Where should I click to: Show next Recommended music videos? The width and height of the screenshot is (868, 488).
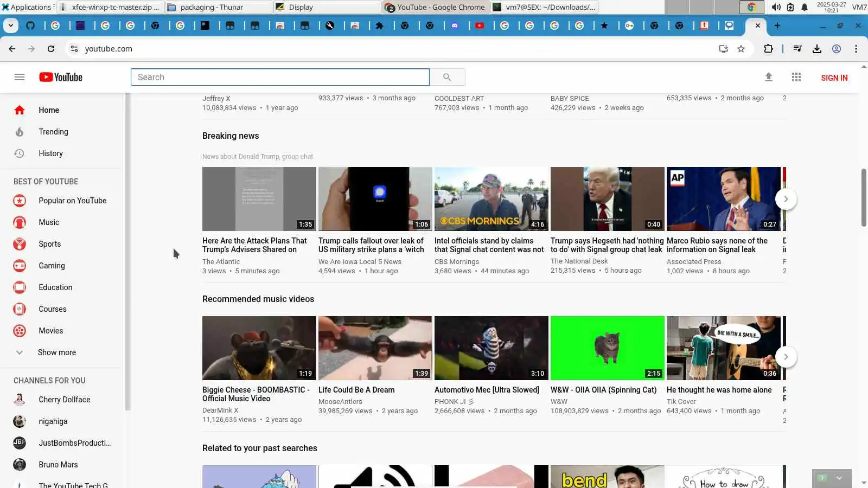point(786,357)
